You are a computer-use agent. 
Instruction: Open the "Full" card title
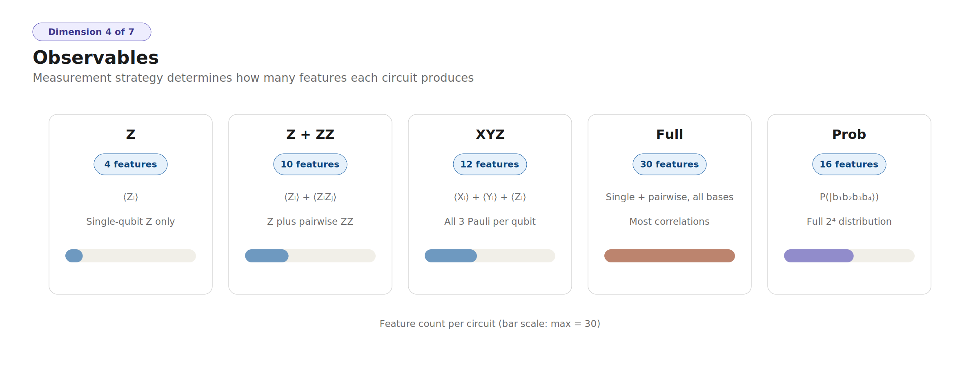point(669,134)
